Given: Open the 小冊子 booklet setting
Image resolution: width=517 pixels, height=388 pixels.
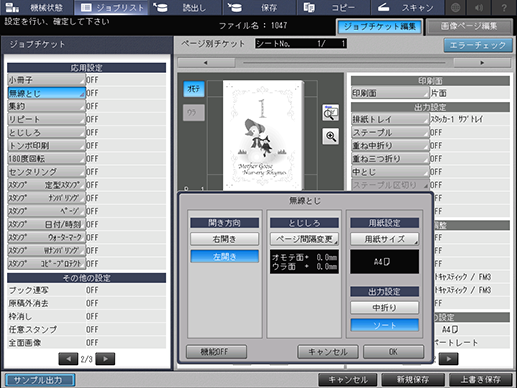Looking at the screenshot, I should [x=46, y=80].
